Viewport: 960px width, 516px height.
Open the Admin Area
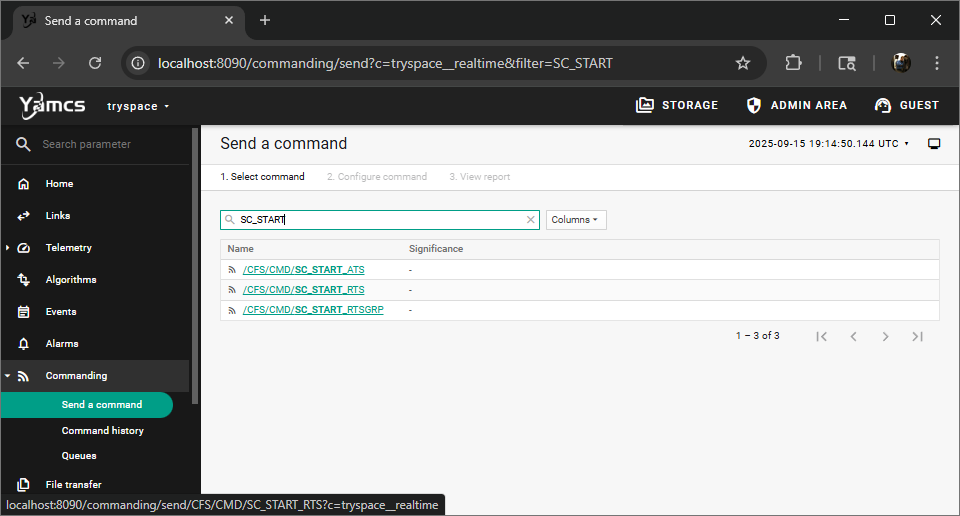click(797, 105)
